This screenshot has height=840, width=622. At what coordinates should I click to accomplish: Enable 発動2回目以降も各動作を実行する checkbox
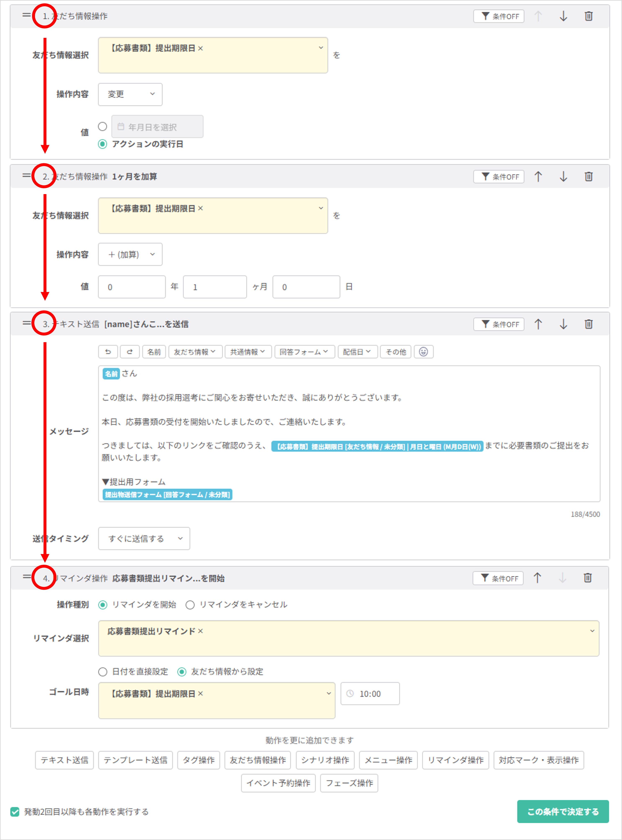pyautogui.click(x=15, y=812)
